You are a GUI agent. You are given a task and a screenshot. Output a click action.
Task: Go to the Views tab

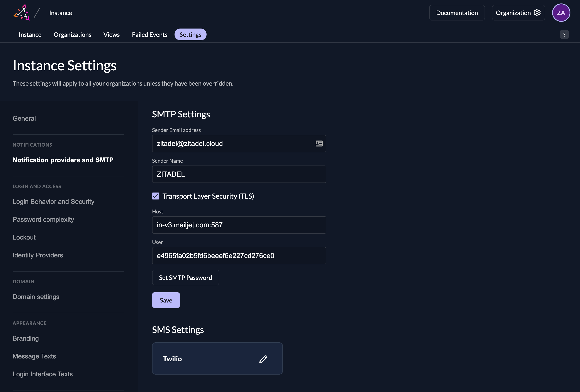(x=112, y=35)
